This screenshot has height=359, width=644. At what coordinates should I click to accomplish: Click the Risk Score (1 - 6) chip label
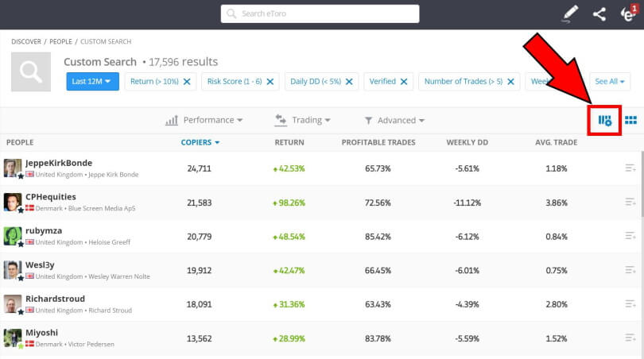[235, 82]
